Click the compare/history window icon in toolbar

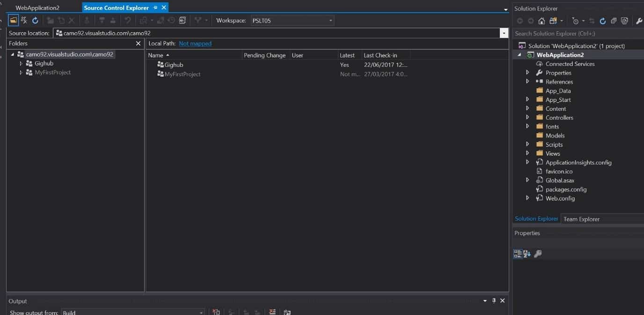[183, 21]
